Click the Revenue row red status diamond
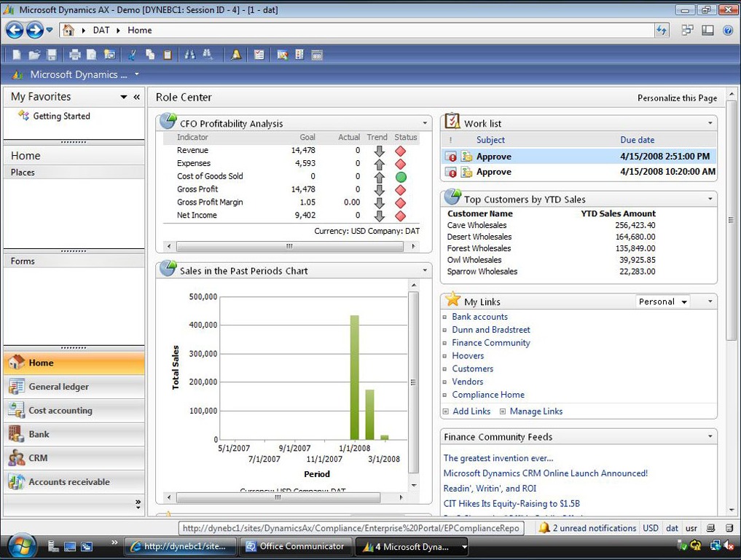 (x=400, y=151)
